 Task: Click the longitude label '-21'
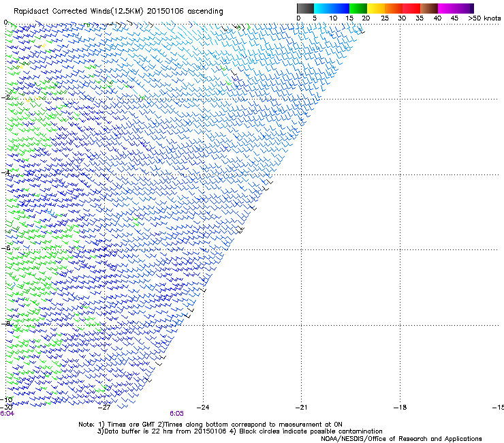(301, 408)
